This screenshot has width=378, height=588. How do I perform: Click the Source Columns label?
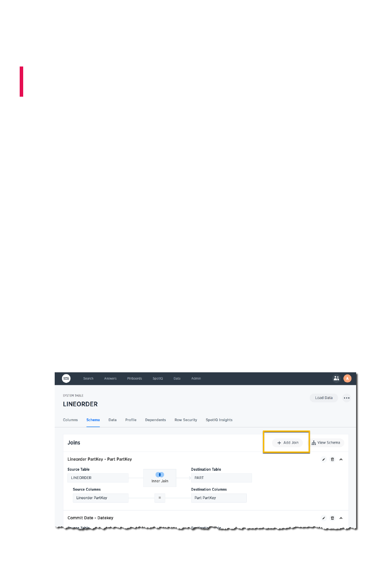click(x=87, y=490)
